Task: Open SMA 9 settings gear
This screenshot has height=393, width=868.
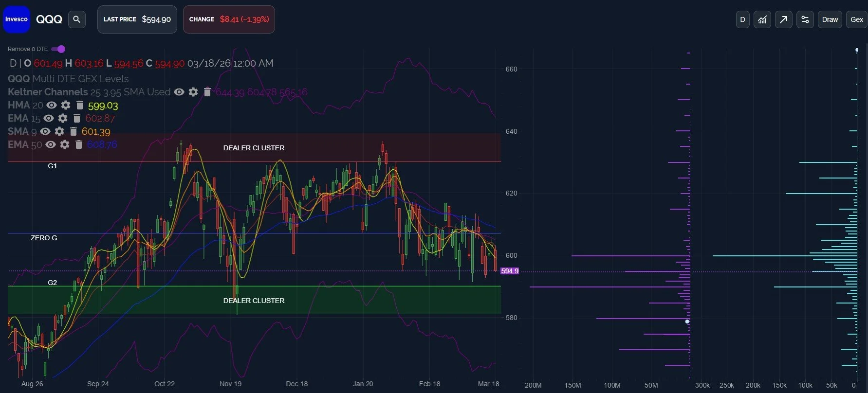Action: 59,131
